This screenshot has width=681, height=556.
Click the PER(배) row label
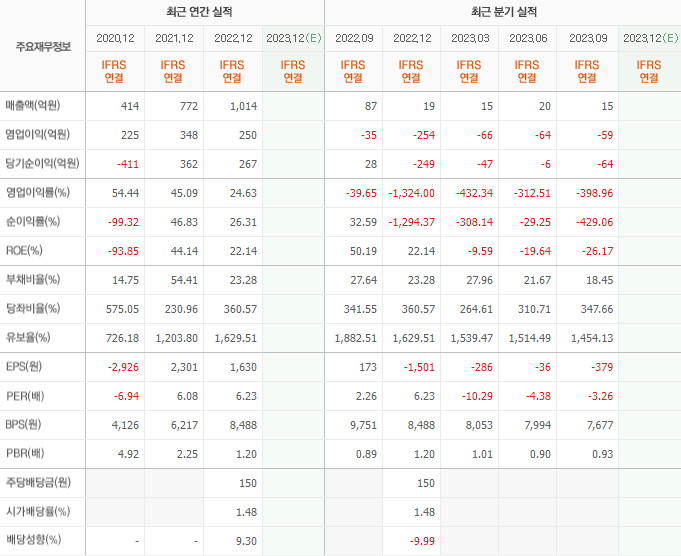coord(25,396)
